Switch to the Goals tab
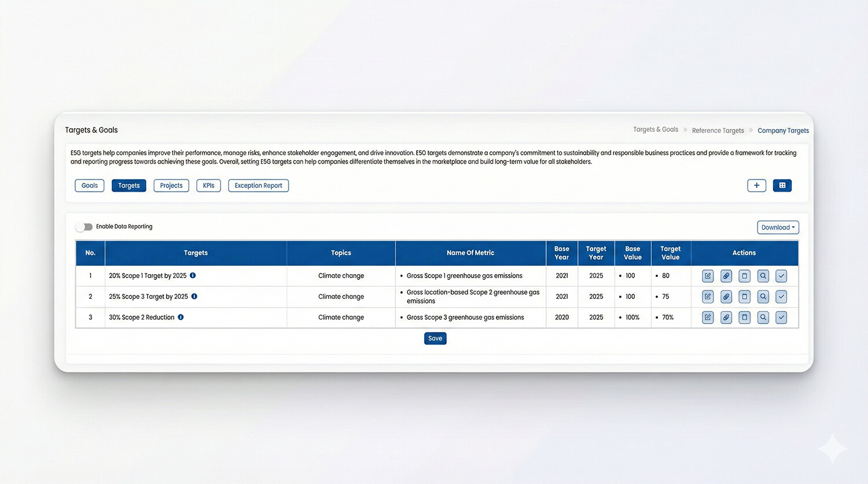Viewport: 868px width, 484px height. coord(90,186)
